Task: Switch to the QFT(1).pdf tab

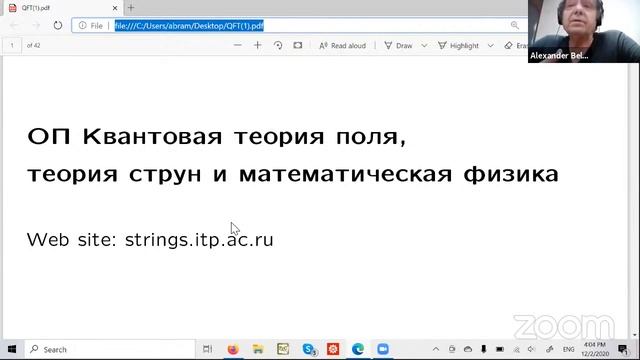Action: pyautogui.click(x=63, y=8)
